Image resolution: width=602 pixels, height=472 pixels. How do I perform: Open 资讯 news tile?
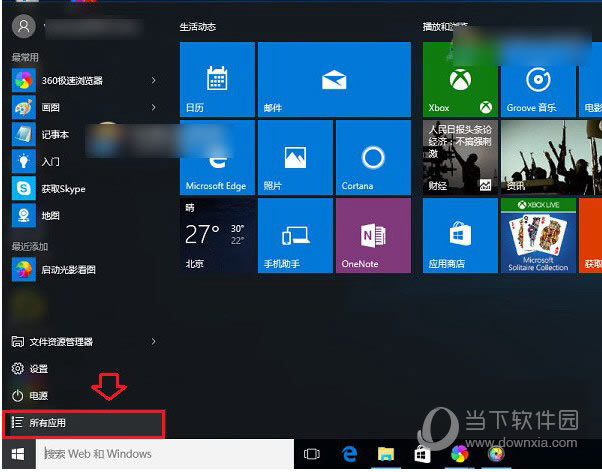(x=551, y=157)
